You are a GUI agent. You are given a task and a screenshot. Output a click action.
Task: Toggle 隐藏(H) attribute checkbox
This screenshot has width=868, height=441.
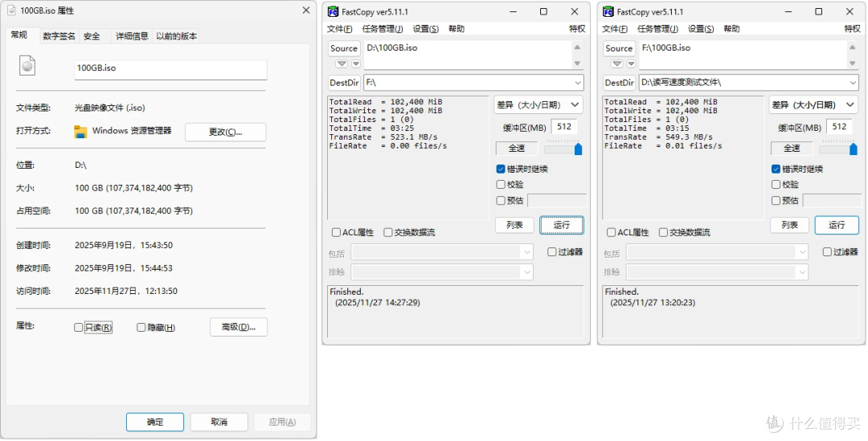[x=141, y=328]
